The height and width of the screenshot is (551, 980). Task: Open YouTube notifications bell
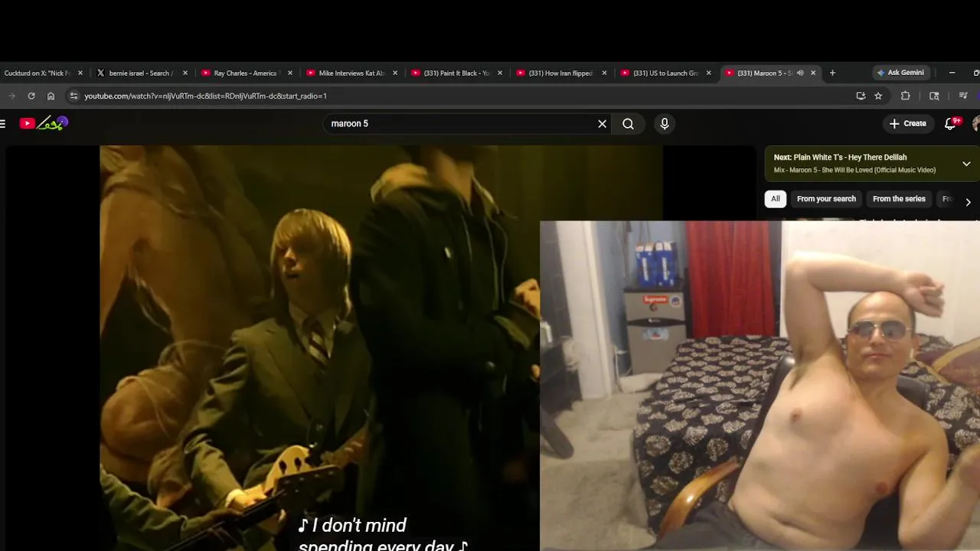coord(951,123)
